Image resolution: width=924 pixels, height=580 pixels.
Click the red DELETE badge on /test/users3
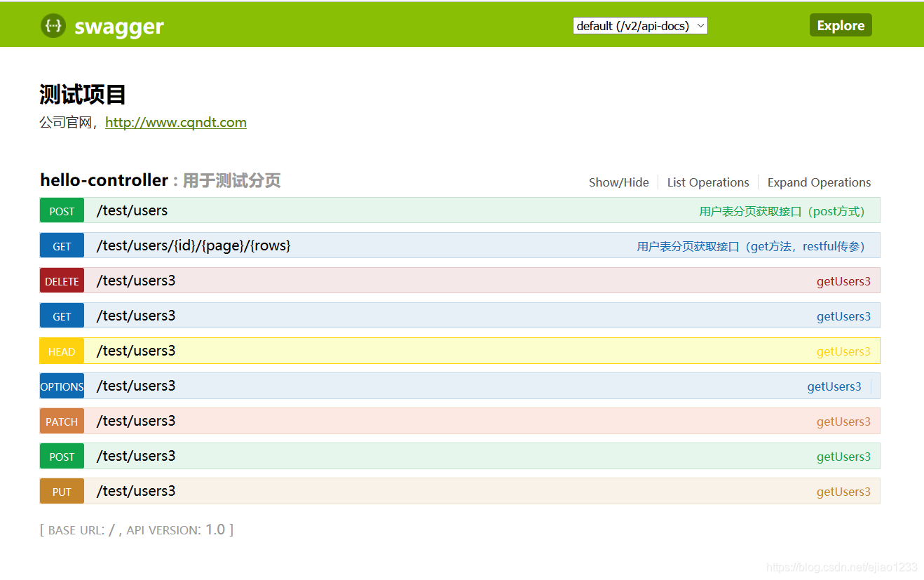61,281
